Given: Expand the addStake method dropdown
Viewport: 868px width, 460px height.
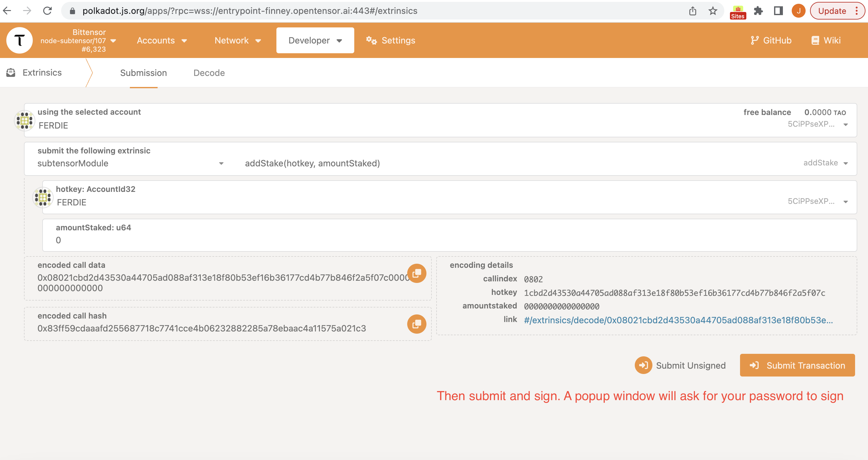Looking at the screenshot, I should [845, 163].
